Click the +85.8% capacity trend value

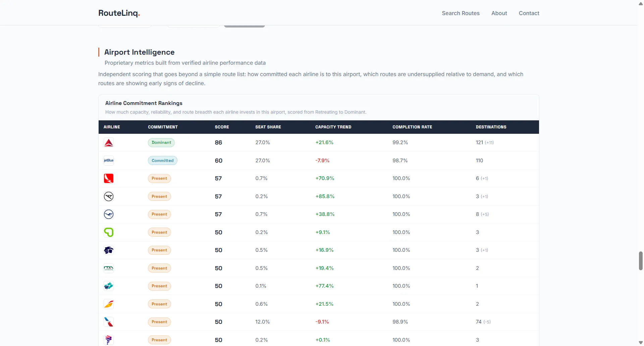325,196
